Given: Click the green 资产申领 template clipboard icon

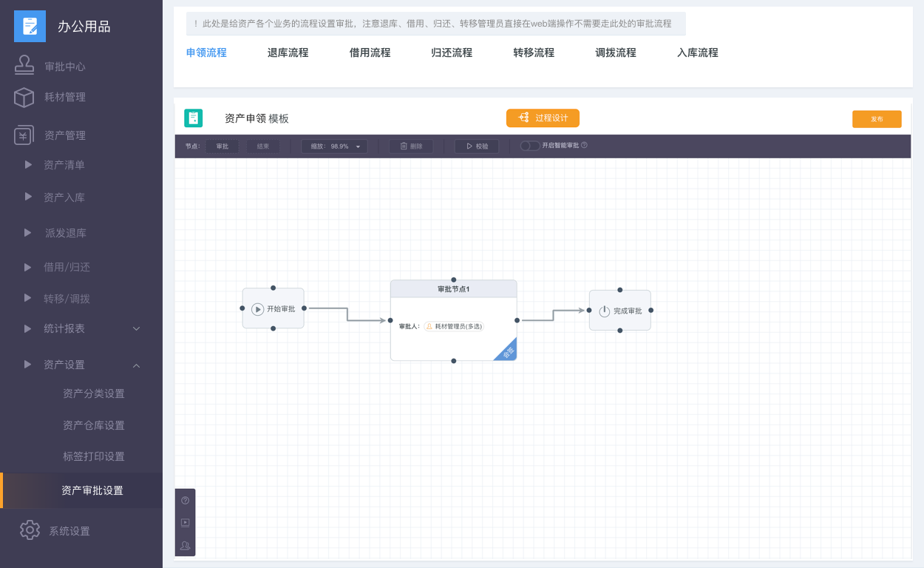Looking at the screenshot, I should point(193,118).
